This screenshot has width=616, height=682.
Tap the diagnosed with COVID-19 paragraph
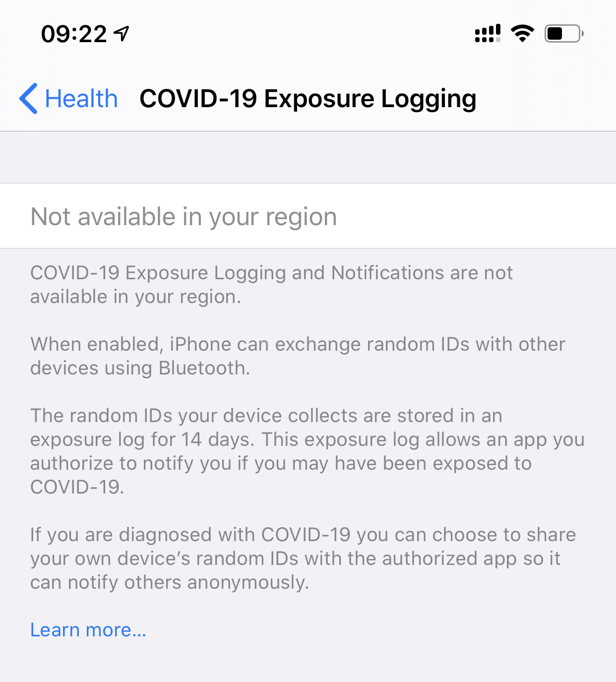pos(303,558)
